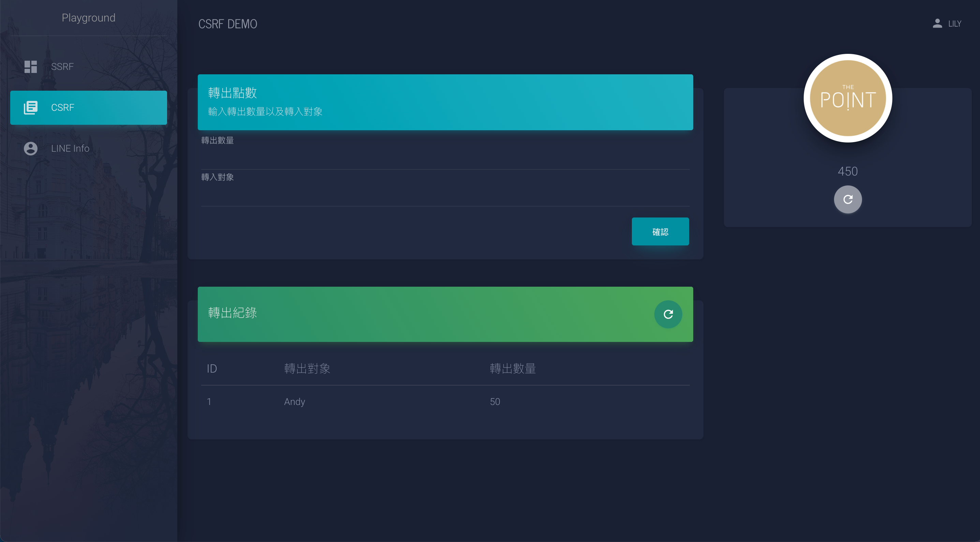Viewport: 980px width, 542px height.
Task: Select the CSRF menu item
Action: (x=88, y=108)
